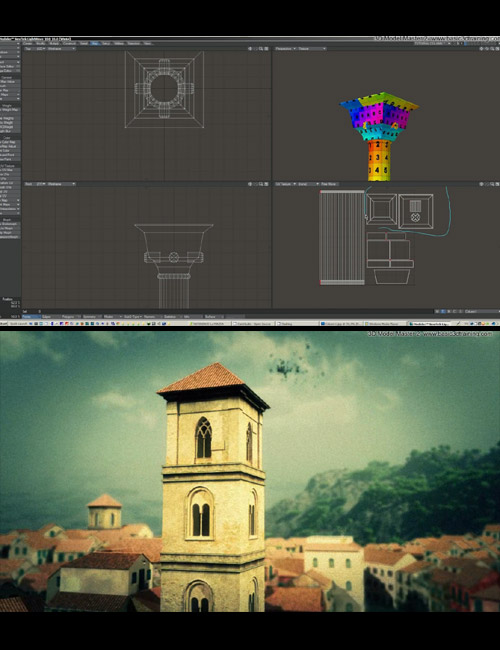Click New UV Map in sidebar
The height and width of the screenshot is (650, 500).
10,170
